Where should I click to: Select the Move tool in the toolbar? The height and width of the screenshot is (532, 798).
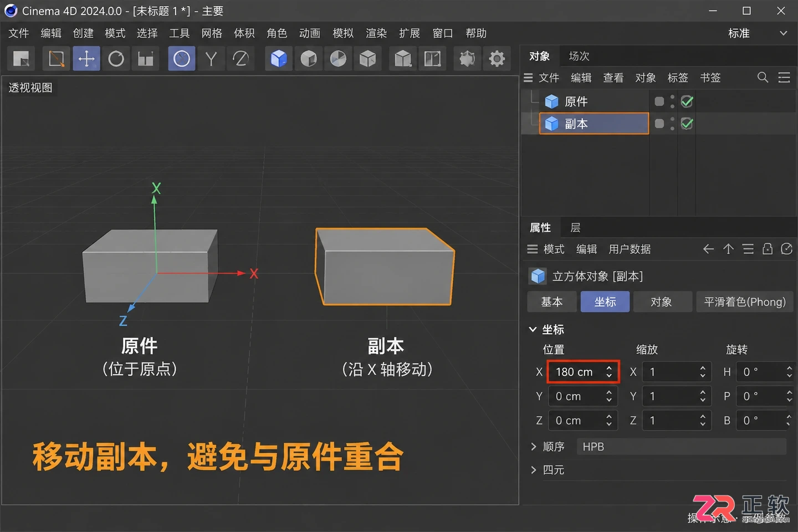86,59
